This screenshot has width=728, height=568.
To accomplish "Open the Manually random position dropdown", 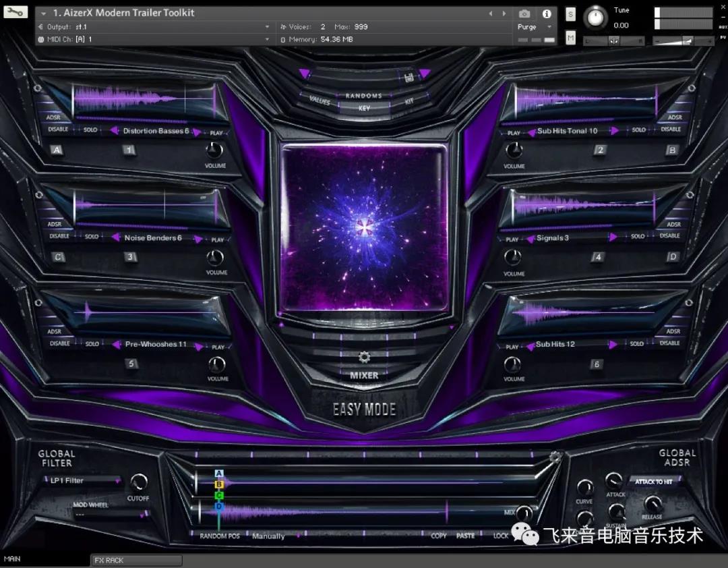I will tap(275, 536).
